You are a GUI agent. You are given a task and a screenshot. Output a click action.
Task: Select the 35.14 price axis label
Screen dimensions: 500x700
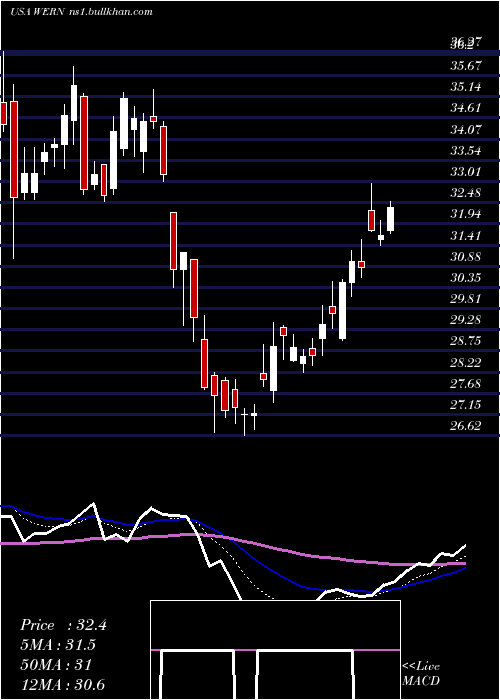(x=466, y=87)
